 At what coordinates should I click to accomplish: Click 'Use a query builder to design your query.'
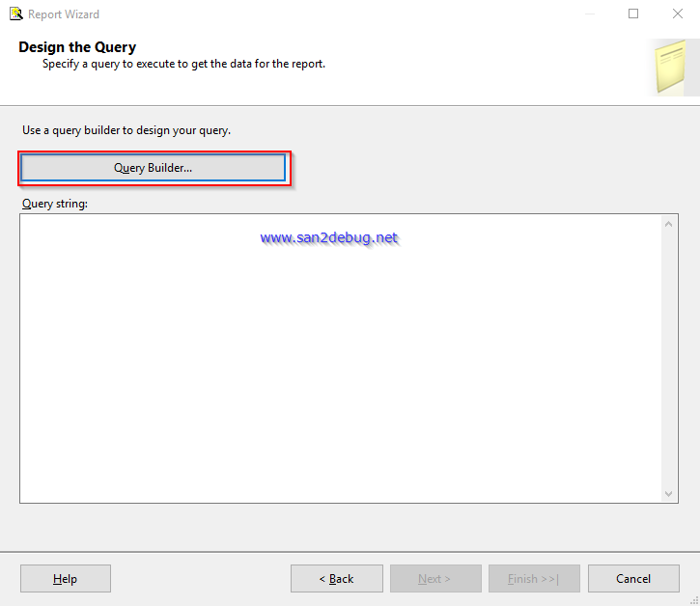(126, 130)
